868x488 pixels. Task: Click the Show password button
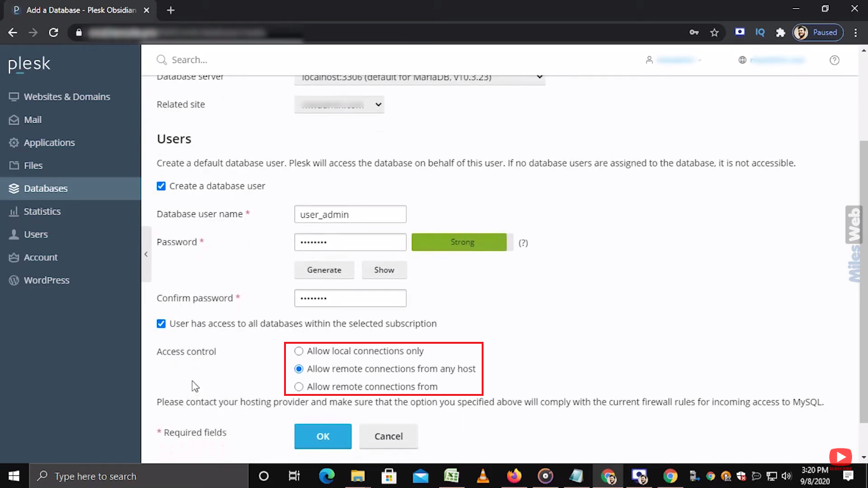pyautogui.click(x=384, y=270)
